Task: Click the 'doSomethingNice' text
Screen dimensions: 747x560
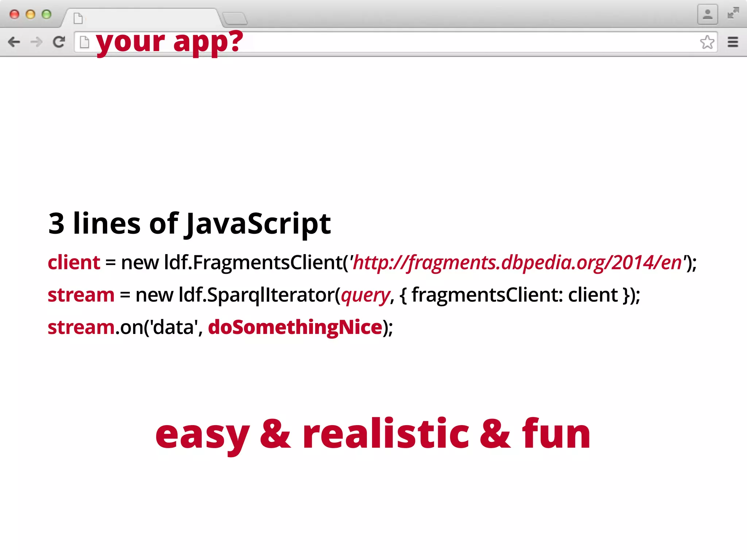Action: tap(295, 327)
